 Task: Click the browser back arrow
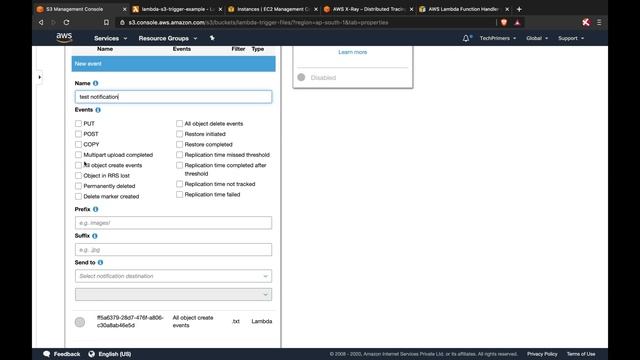click(x=41, y=22)
